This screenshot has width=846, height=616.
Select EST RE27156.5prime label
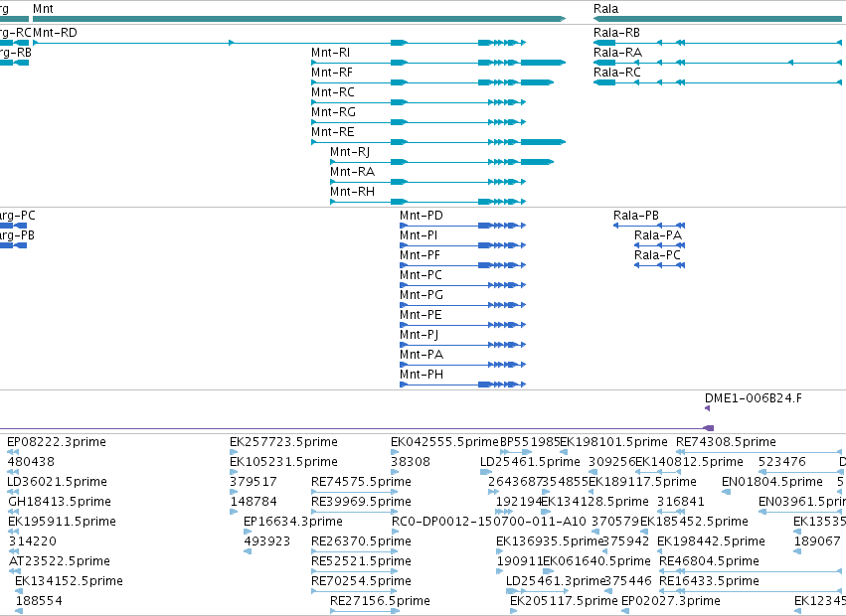[381, 601]
